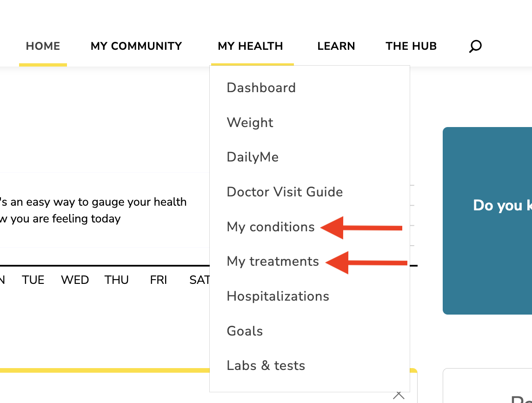This screenshot has width=532, height=403.
Task: Open DailyMe from the dropdown
Action: [x=253, y=157]
